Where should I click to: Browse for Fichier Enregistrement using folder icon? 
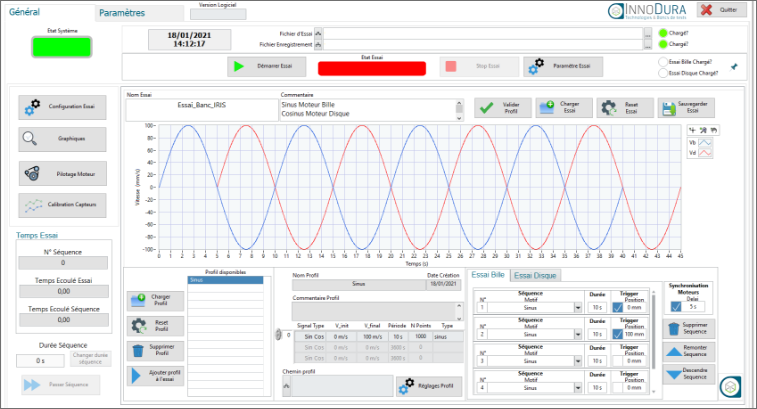tap(318, 44)
